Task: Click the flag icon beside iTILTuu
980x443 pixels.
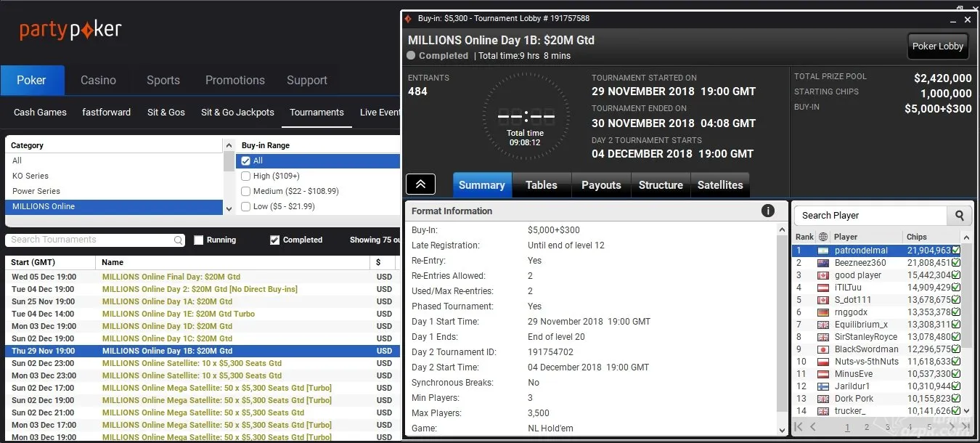Action: (823, 288)
